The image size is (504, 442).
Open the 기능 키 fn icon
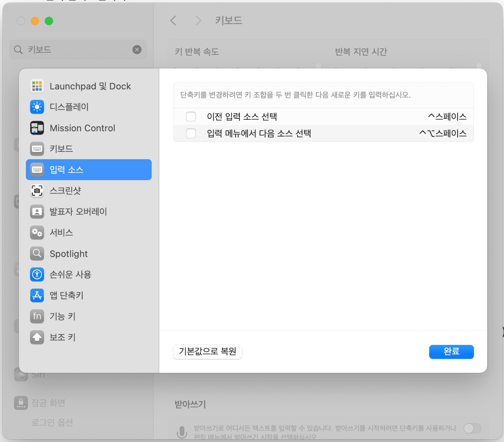37,316
